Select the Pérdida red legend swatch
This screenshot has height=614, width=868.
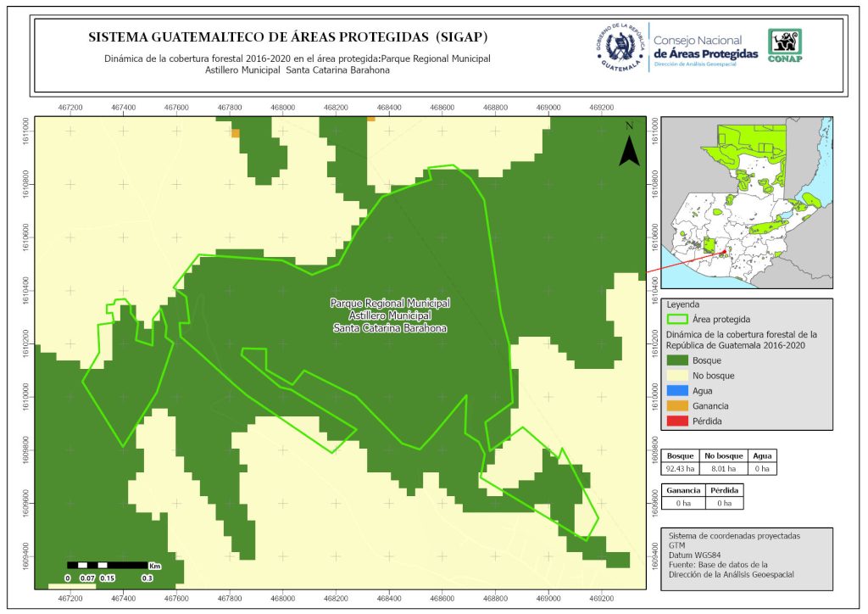point(677,421)
